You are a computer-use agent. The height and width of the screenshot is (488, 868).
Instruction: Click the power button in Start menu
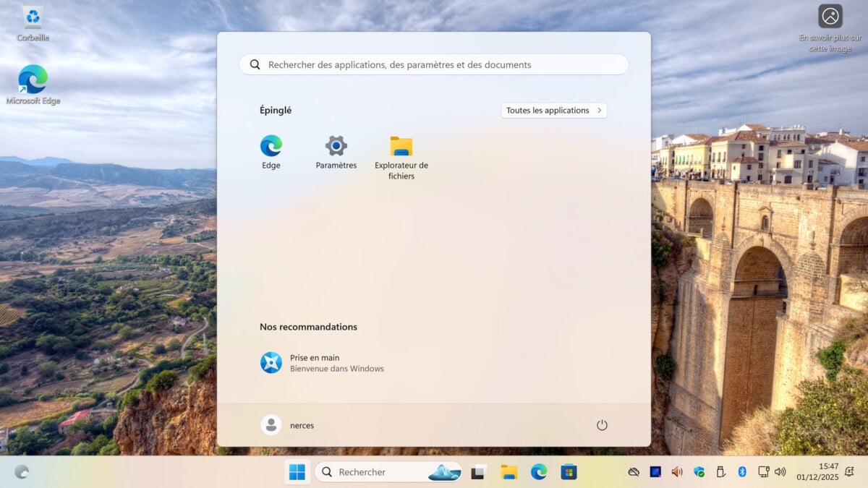602,425
